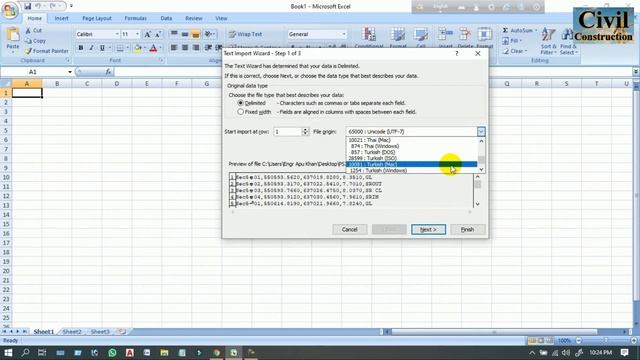Click the Undo arrow in the quick access toolbar

tap(38, 6)
